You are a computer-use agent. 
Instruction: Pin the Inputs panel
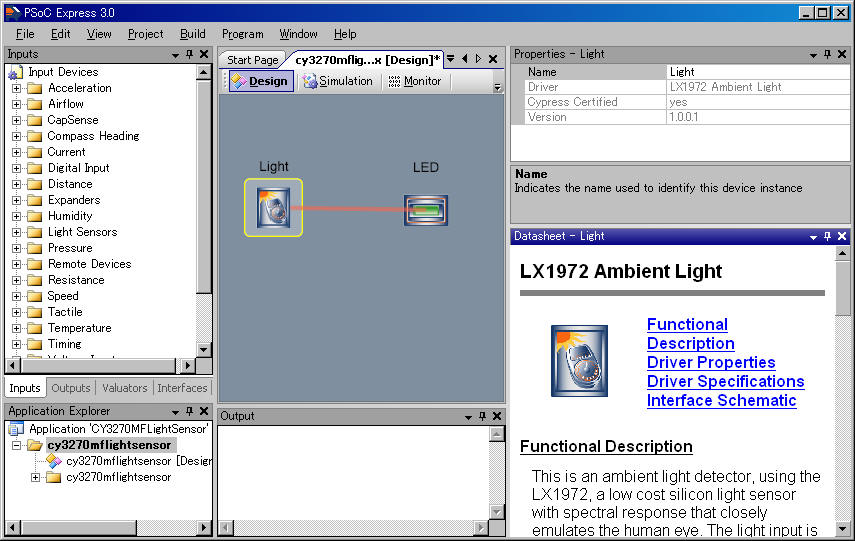(x=189, y=54)
